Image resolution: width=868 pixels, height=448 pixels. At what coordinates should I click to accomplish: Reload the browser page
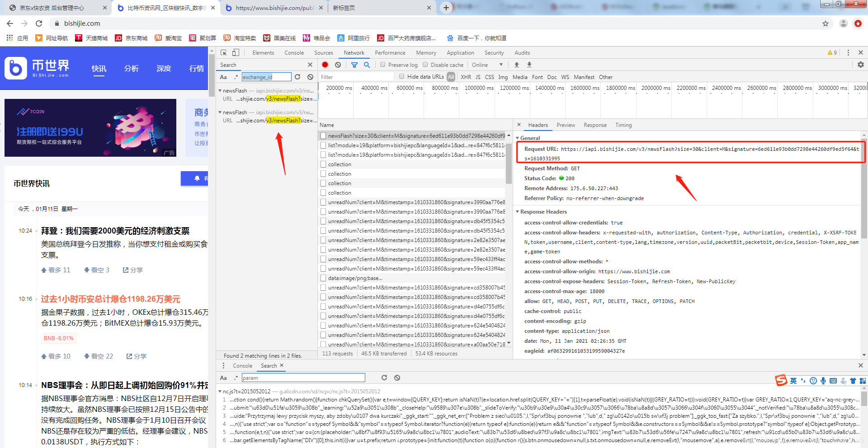(39, 23)
